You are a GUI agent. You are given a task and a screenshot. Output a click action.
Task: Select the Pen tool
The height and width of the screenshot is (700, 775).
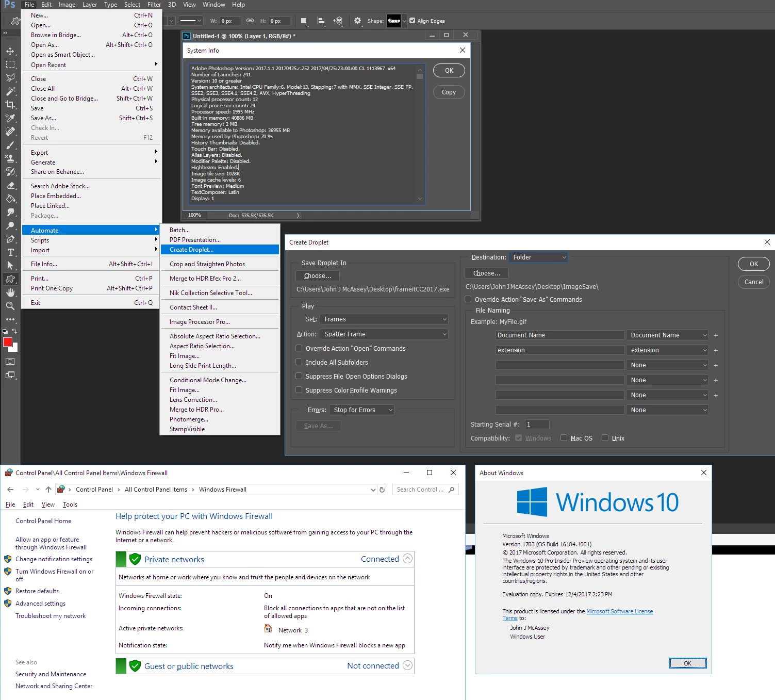tap(10, 239)
